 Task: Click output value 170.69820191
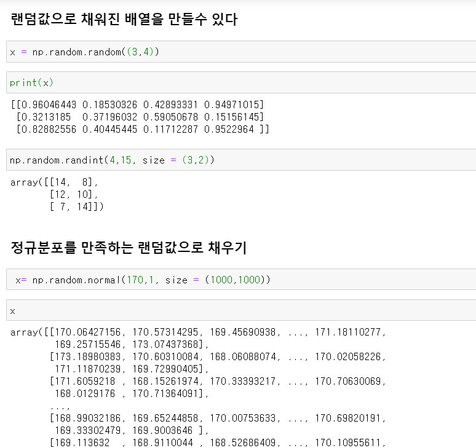point(347,419)
